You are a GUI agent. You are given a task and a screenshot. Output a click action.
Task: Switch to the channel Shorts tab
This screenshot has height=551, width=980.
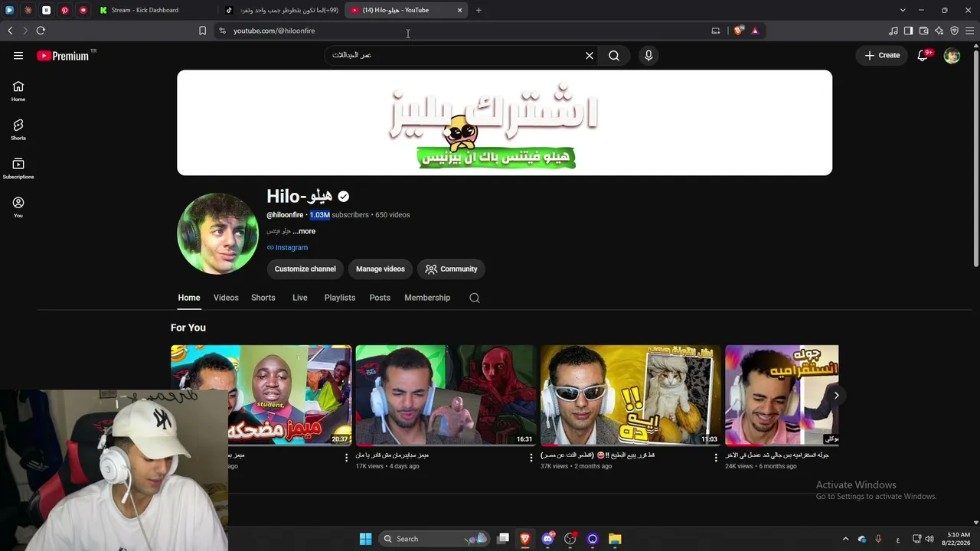click(x=263, y=298)
